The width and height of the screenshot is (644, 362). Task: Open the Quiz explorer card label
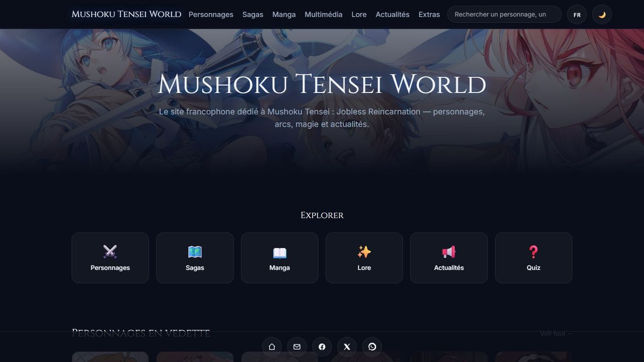(534, 268)
